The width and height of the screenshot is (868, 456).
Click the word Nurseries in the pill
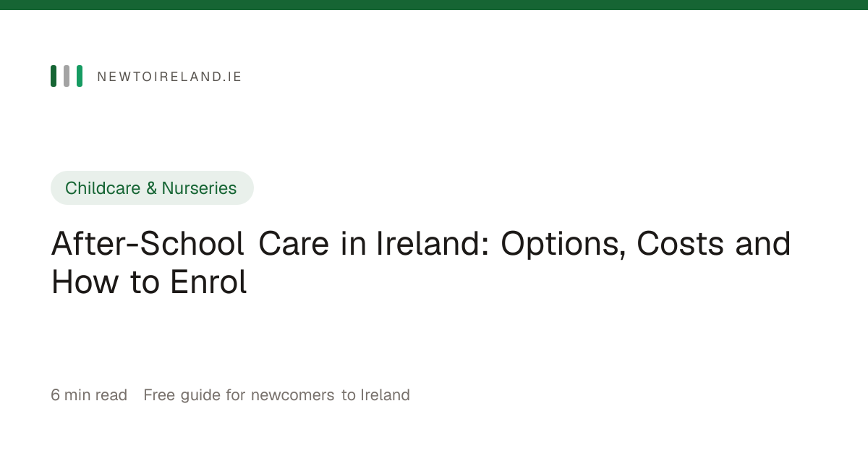[199, 188]
